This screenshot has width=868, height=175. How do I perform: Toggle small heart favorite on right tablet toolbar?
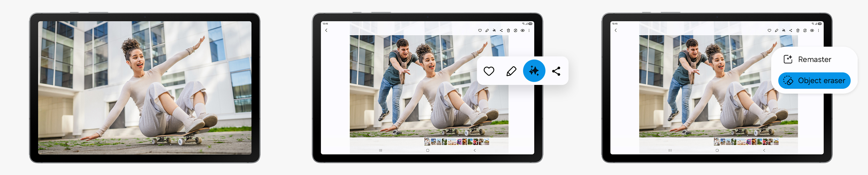[x=769, y=31]
